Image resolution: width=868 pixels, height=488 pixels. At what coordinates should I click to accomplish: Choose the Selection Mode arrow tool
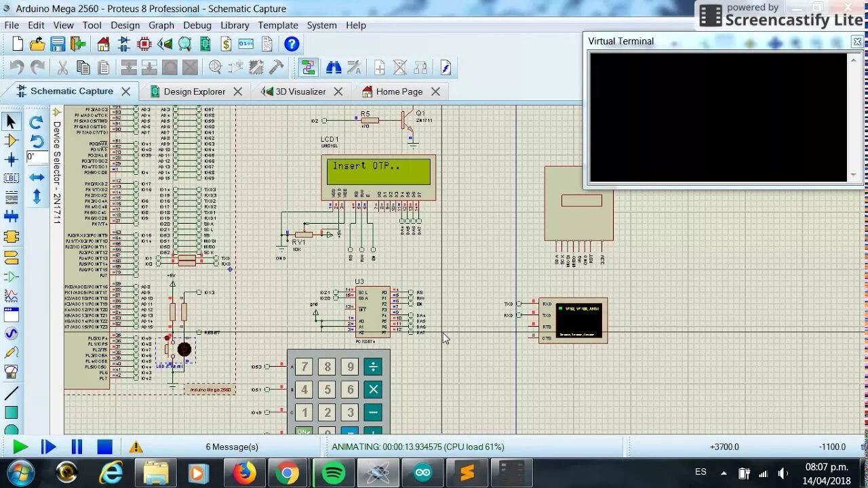click(x=11, y=122)
